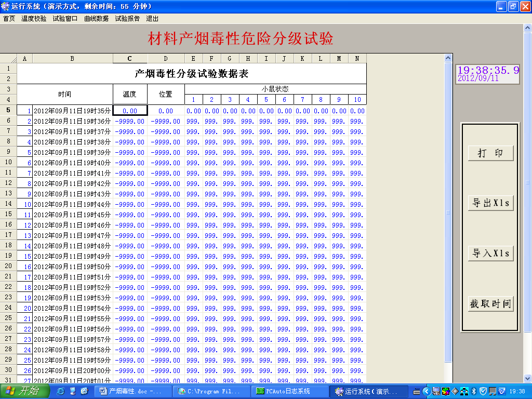Viewport: 532px width, 399px height.
Task: Open the 试验报告 menu
Action: coord(127,18)
